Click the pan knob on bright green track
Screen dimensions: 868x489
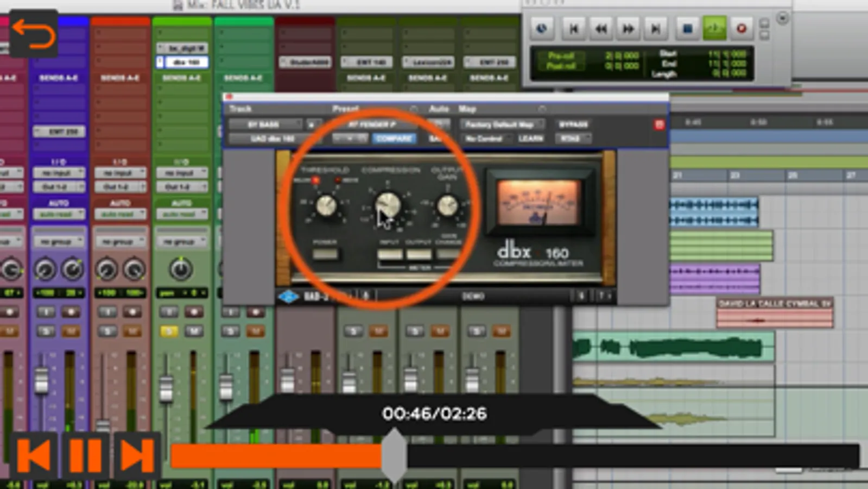(x=181, y=269)
